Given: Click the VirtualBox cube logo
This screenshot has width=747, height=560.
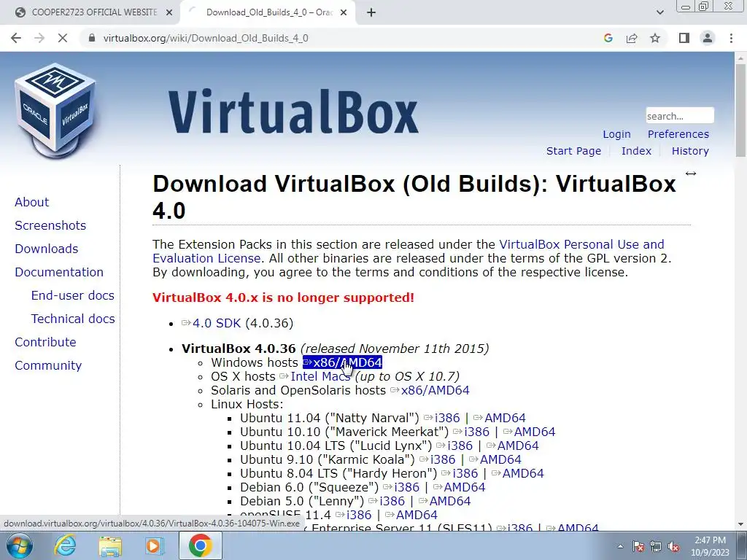Looking at the screenshot, I should point(55,111).
